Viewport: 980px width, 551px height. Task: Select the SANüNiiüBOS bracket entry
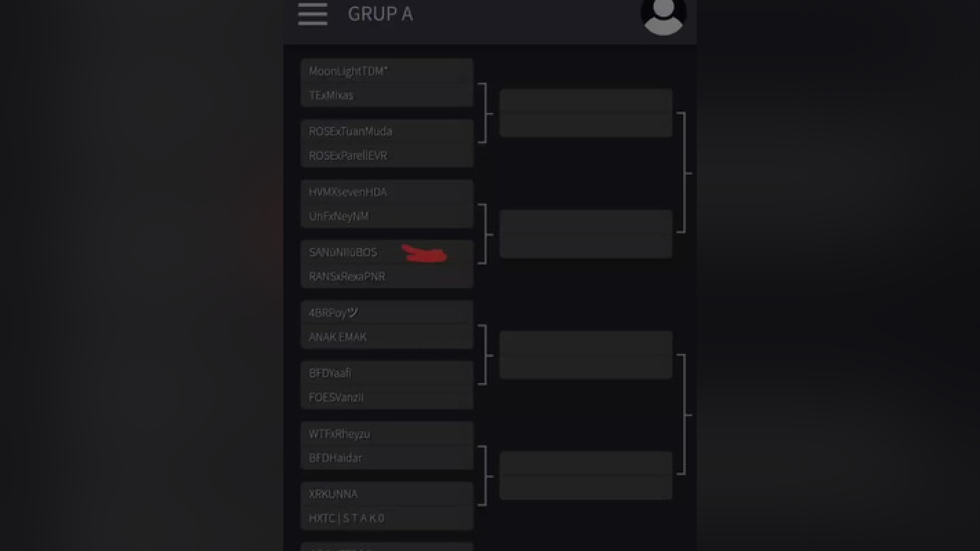(x=387, y=252)
